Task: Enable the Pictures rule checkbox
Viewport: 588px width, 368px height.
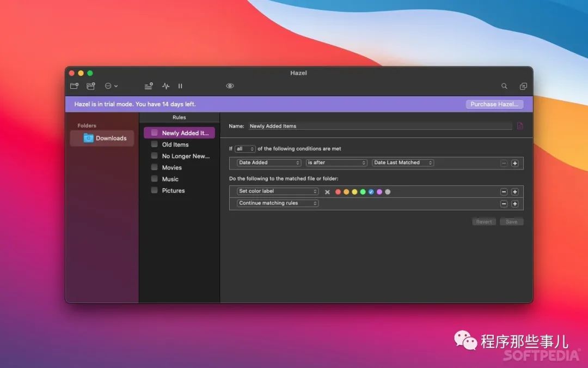Action: point(154,190)
